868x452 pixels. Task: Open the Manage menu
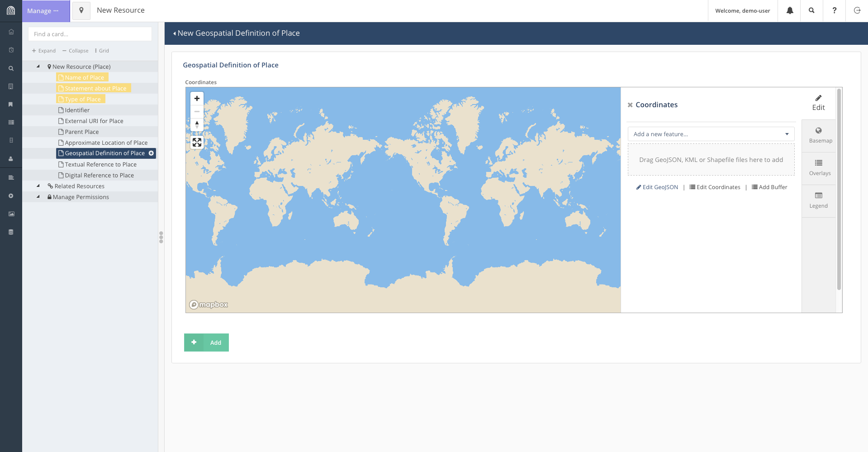click(x=43, y=11)
